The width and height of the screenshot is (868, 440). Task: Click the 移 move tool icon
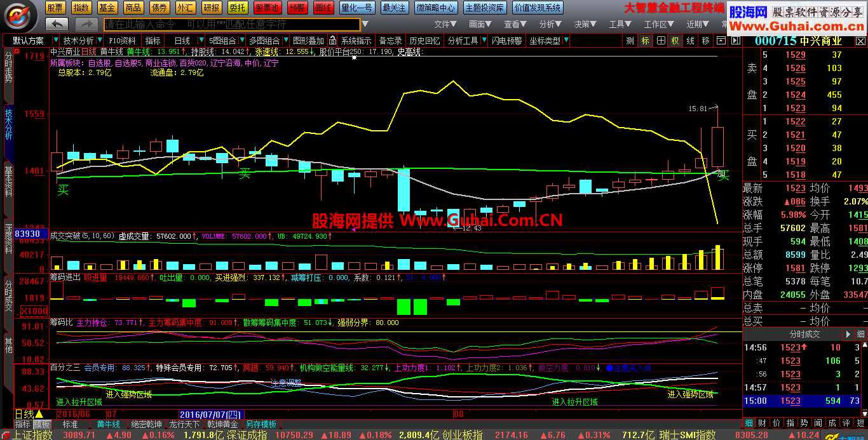point(705,41)
